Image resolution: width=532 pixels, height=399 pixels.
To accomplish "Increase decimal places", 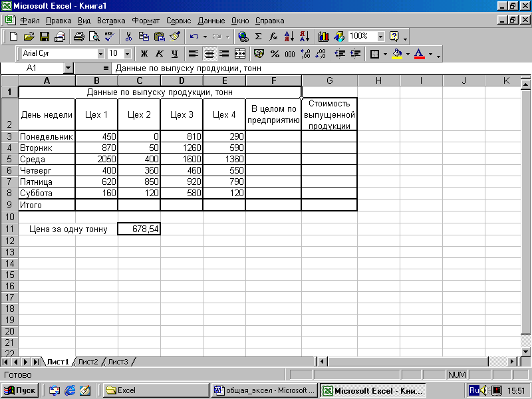I will [305, 54].
